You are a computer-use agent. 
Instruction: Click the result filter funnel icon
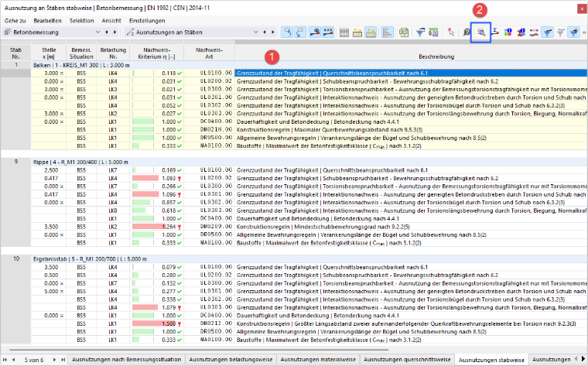tap(420, 32)
